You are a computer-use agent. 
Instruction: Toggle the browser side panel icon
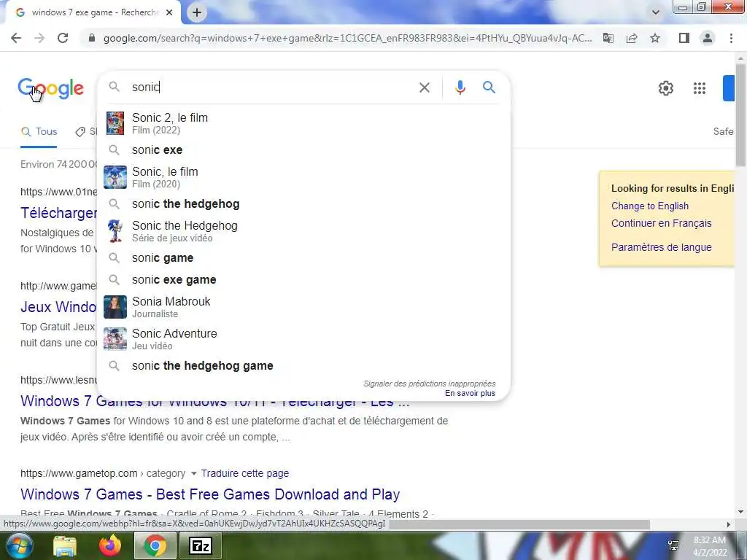click(684, 38)
